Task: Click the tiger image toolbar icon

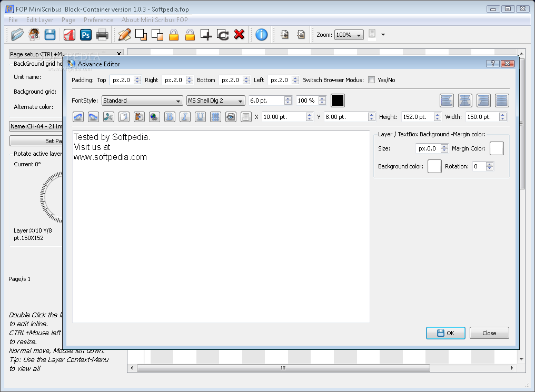Action: click(34, 35)
